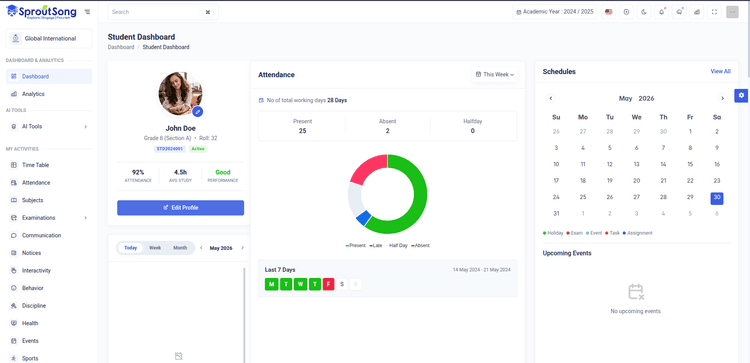Click View All in Schedules
This screenshot has width=750, height=363.
(720, 71)
